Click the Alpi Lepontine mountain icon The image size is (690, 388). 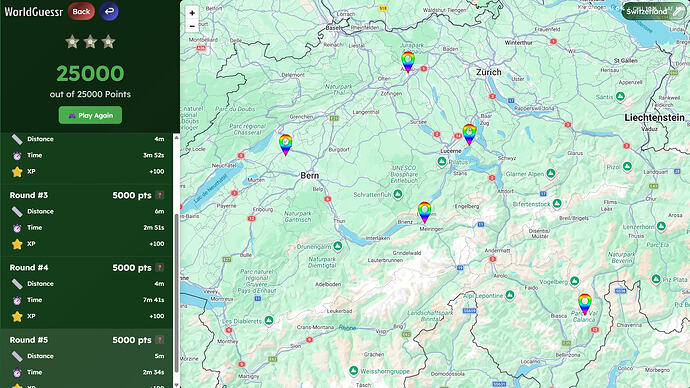[x=510, y=295]
